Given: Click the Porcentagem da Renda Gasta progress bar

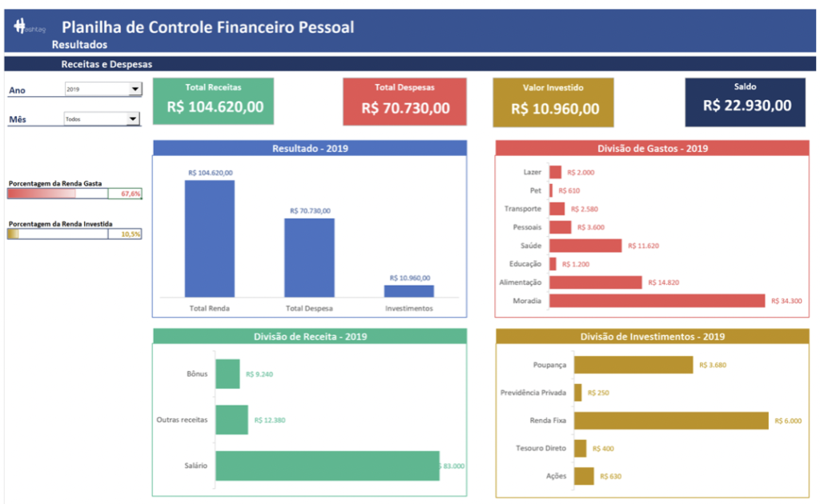Looking at the screenshot, I should (x=76, y=192).
